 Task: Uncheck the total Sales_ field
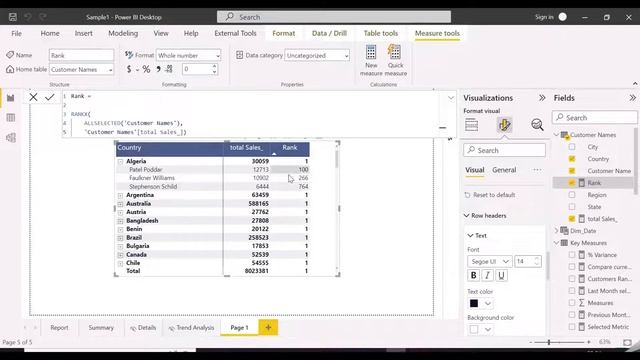[572, 219]
